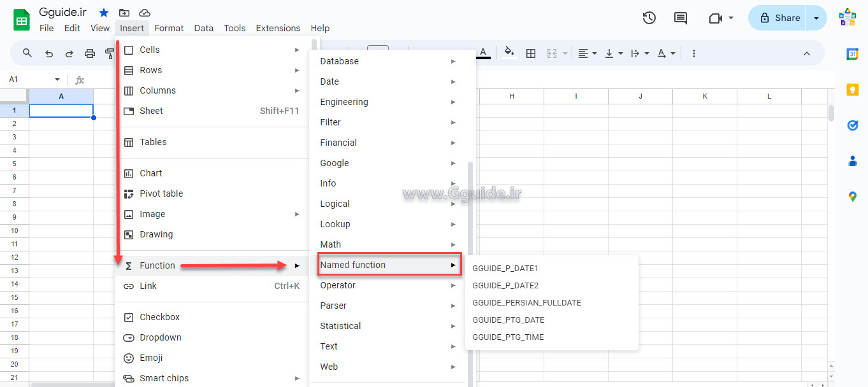The image size is (868, 387).
Task: Open Google Calendar from the side panel
Action: click(x=853, y=54)
